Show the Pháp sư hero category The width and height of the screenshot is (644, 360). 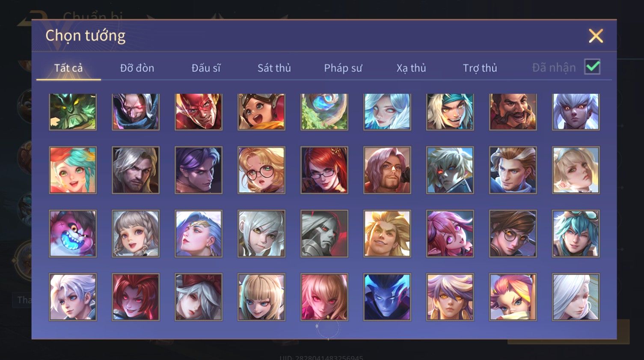pyautogui.click(x=343, y=68)
